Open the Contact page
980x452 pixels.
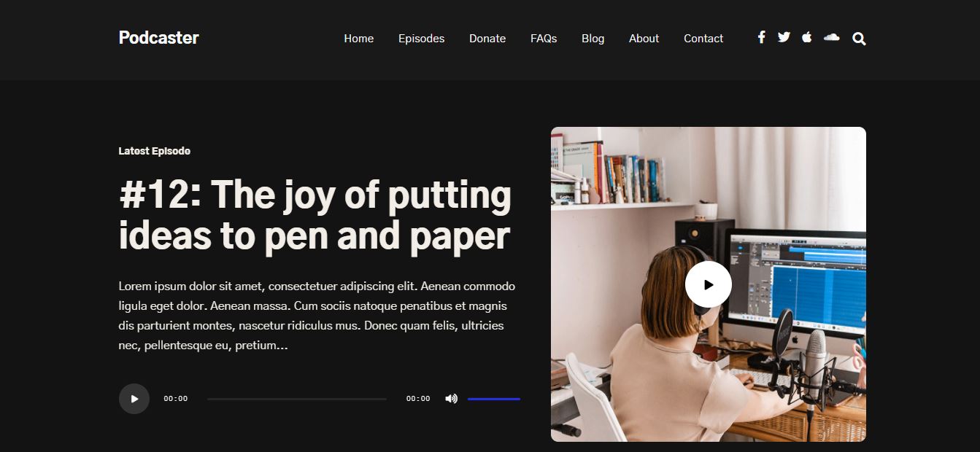(x=703, y=39)
